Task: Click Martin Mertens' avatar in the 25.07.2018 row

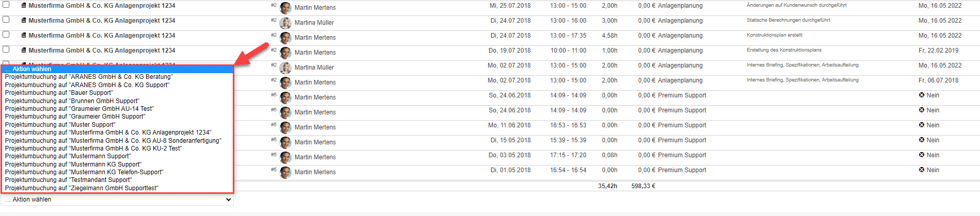Action: pos(285,8)
